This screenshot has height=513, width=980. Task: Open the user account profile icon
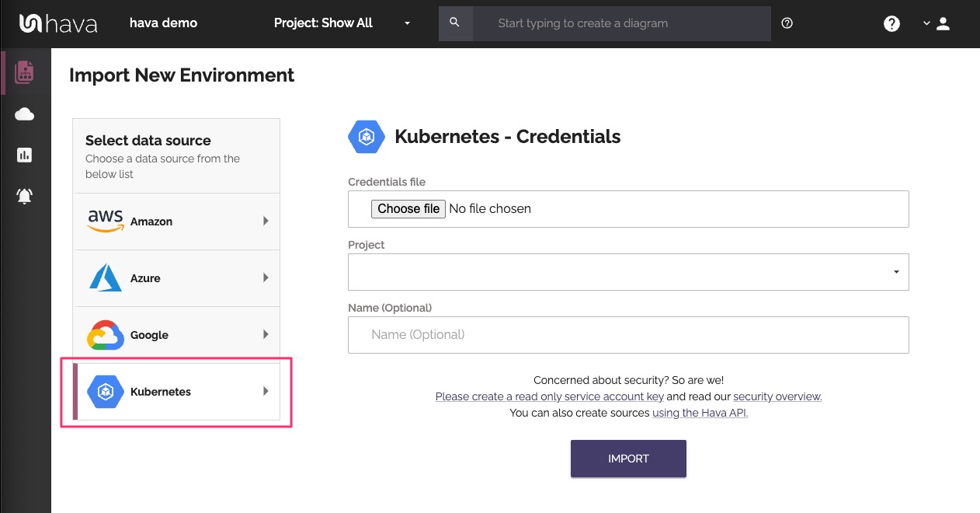(944, 23)
